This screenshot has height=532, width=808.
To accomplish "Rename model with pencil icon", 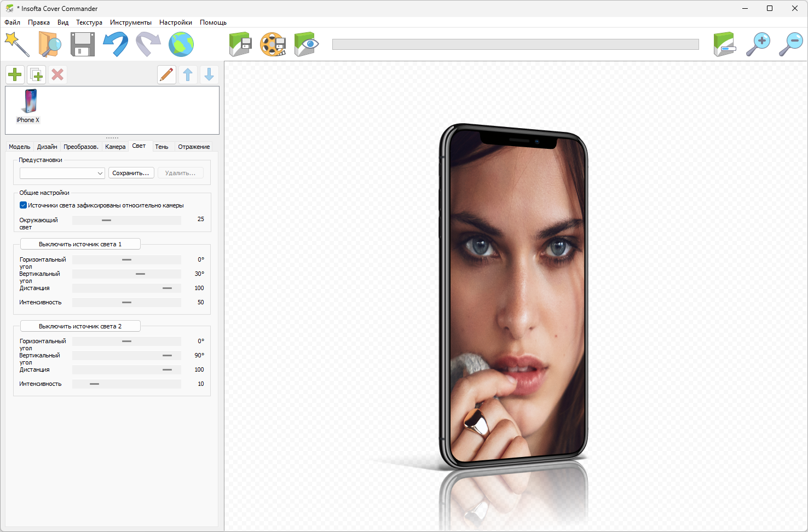I will point(166,74).
